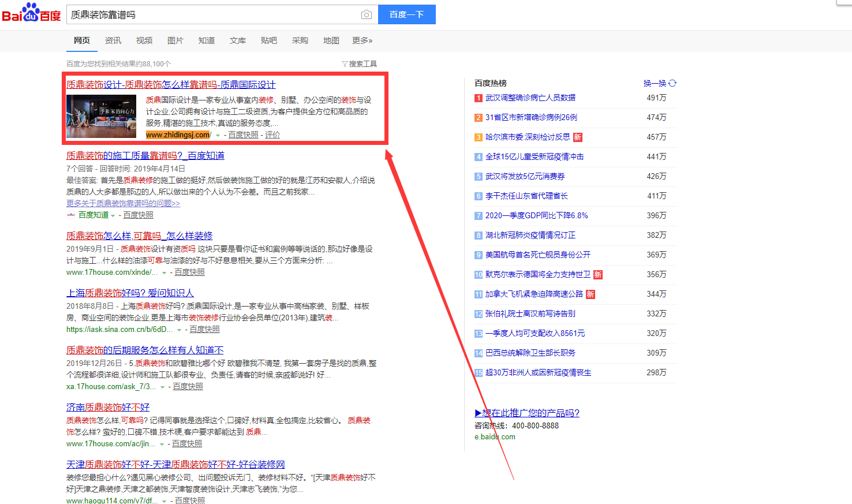Viewport: 852px width, 504px height.
Task: Click the e.baidu.com link
Action: click(495, 437)
